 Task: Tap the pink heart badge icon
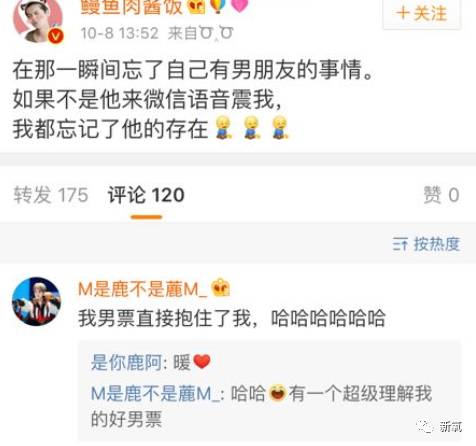pos(240,6)
